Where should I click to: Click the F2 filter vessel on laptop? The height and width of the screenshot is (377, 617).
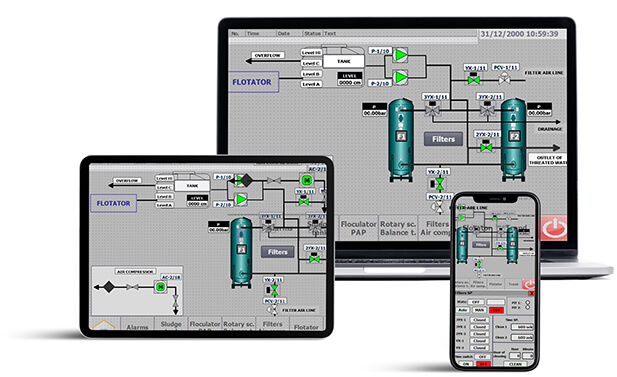pos(514,140)
